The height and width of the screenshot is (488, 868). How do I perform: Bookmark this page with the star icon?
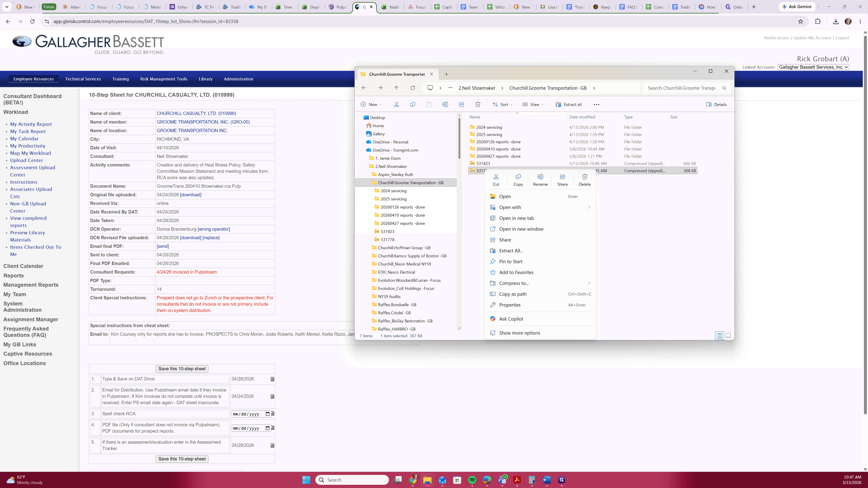801,21
